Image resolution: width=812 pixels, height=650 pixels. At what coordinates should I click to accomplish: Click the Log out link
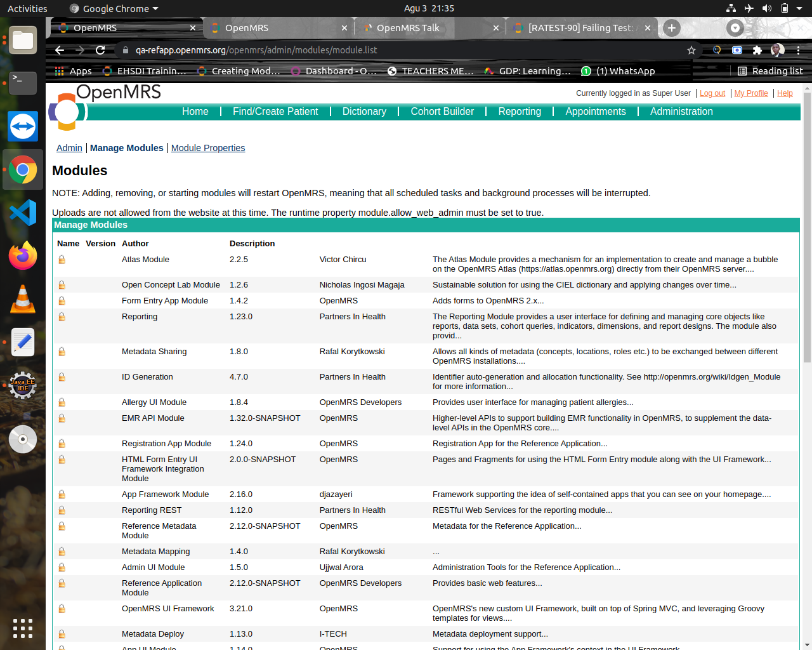(712, 93)
